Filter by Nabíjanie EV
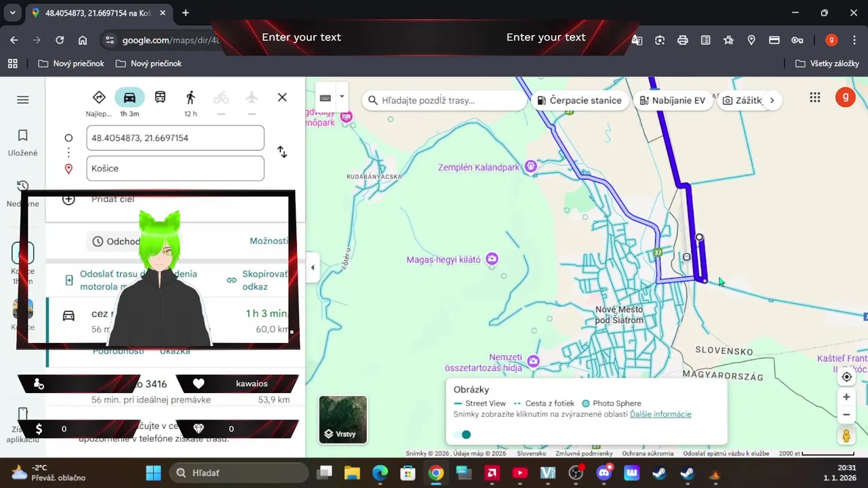Screen dimensions: 868x488 point(672,100)
